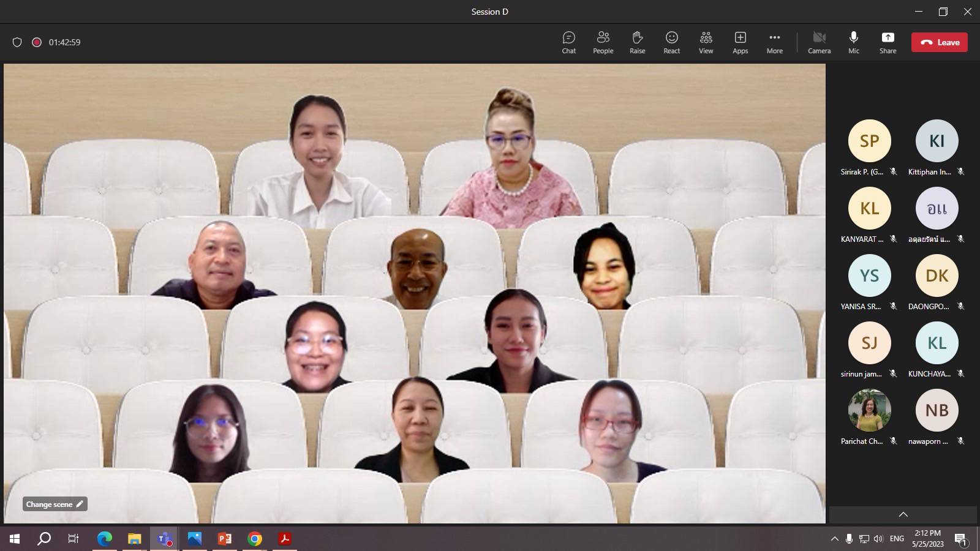This screenshot has height=551, width=980.
Task: Click muted mic icon beside nawaporn
Action: (960, 441)
